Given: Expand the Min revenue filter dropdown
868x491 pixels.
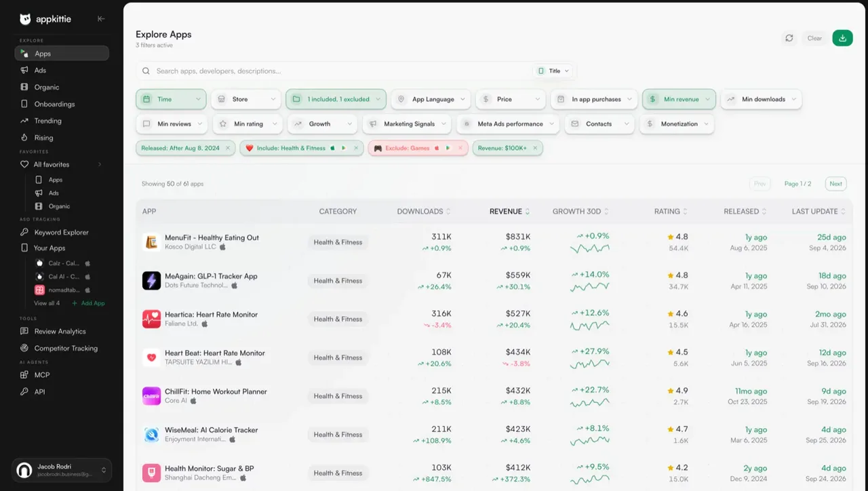Looking at the screenshot, I should 679,99.
